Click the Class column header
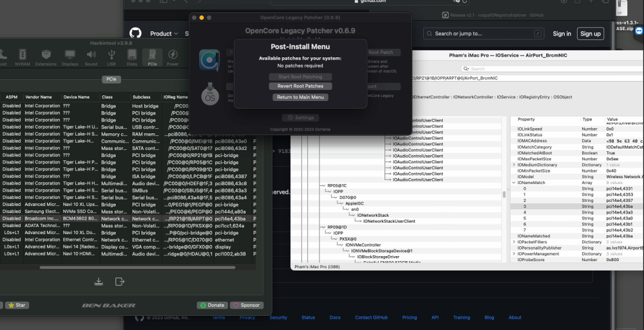 pos(107,97)
